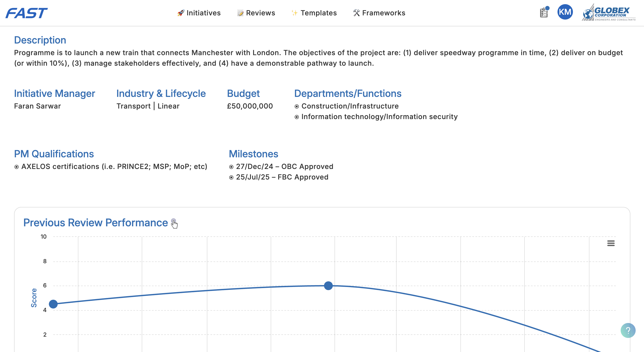Click the Previous Review Performance heading
The image size is (644, 352).
[x=96, y=223]
